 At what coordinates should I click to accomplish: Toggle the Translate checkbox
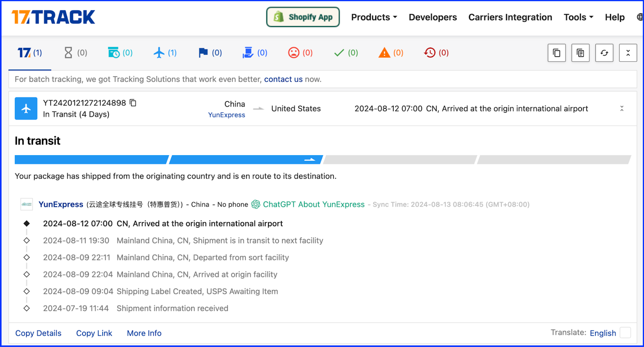click(625, 333)
